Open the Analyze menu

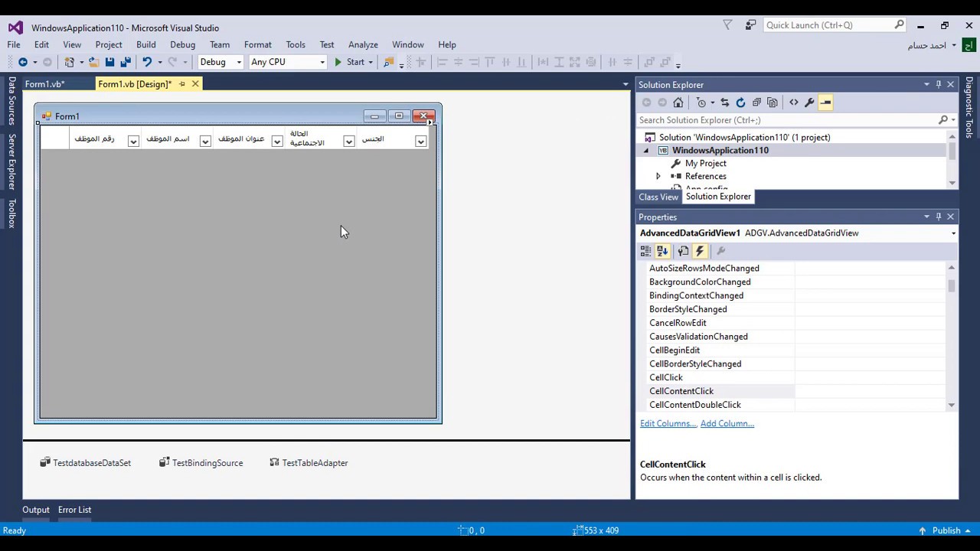[x=363, y=44]
